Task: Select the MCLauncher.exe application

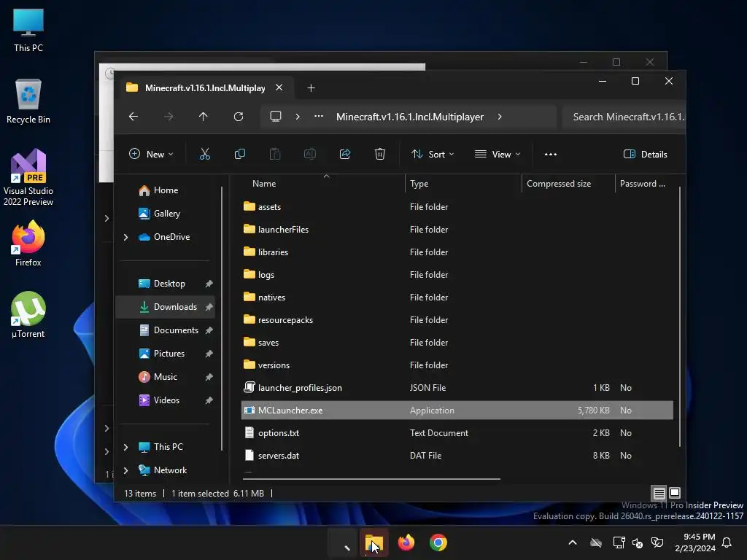Action: point(457,411)
